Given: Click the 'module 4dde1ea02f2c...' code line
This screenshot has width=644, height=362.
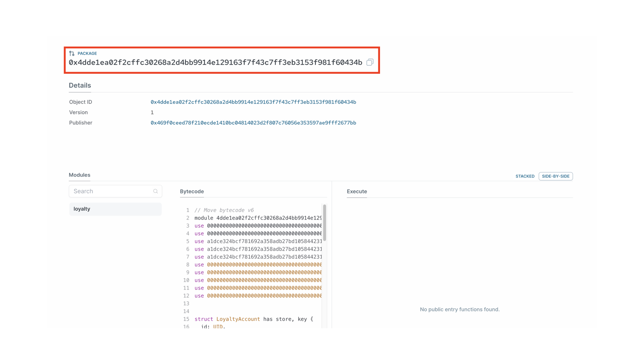Looking at the screenshot, I should click(258, 218).
